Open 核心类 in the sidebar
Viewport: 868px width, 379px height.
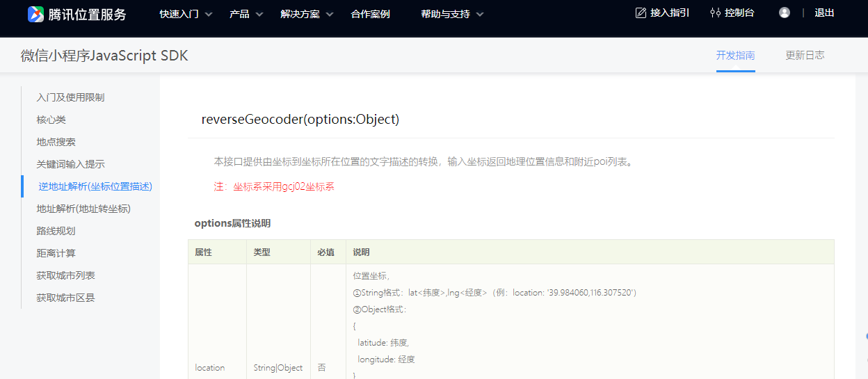point(51,120)
